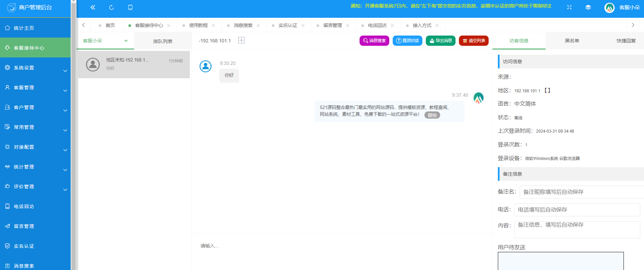Image resolution: width=644 pixels, height=270 pixels.
Task: Expand the 统计管理 menu
Action: point(35,167)
